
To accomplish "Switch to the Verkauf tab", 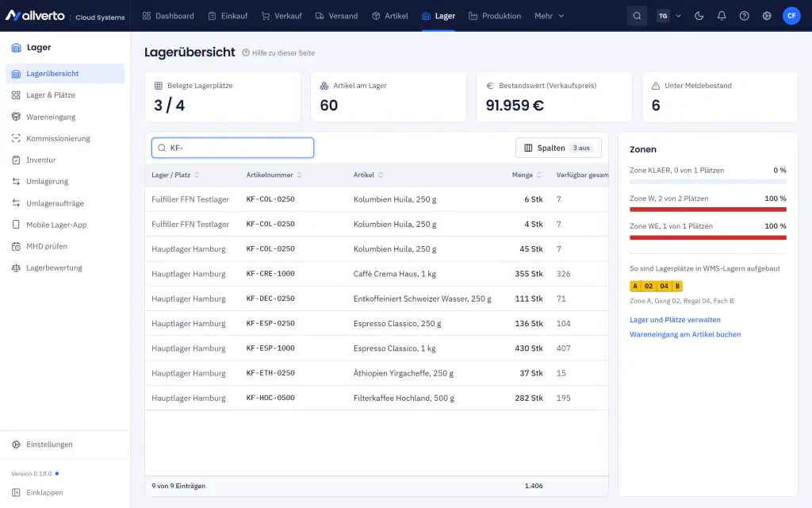I will tap(282, 16).
